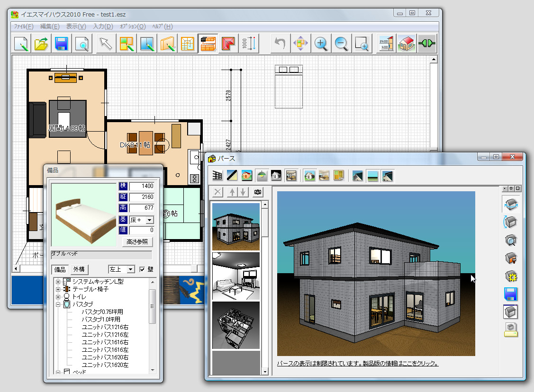Open the ファイル(F) menu

click(x=24, y=26)
